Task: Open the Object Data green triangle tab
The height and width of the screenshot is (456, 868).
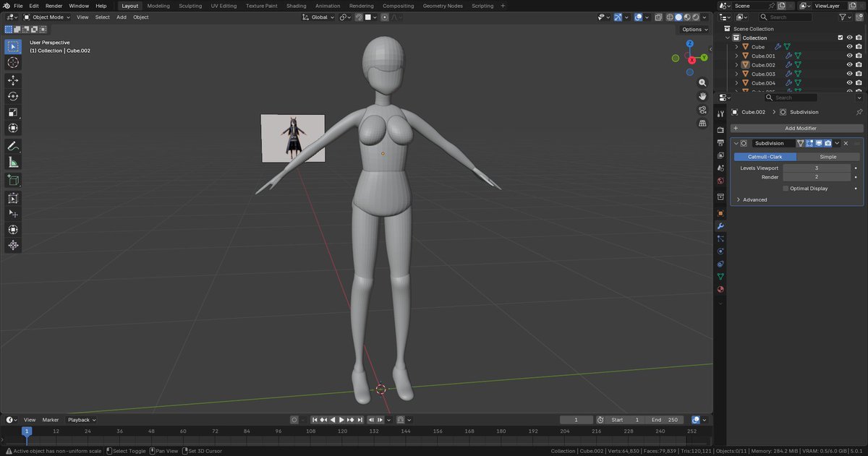Action: pos(720,276)
